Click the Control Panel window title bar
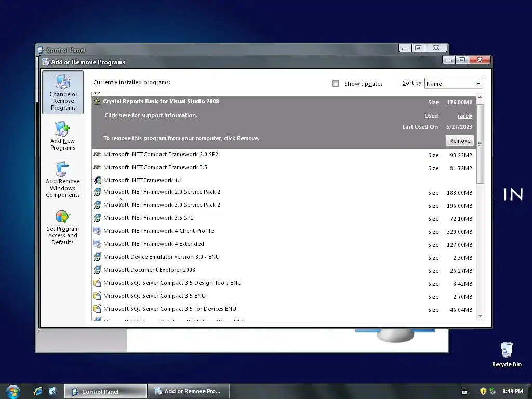The width and height of the screenshot is (532, 399). [217, 49]
